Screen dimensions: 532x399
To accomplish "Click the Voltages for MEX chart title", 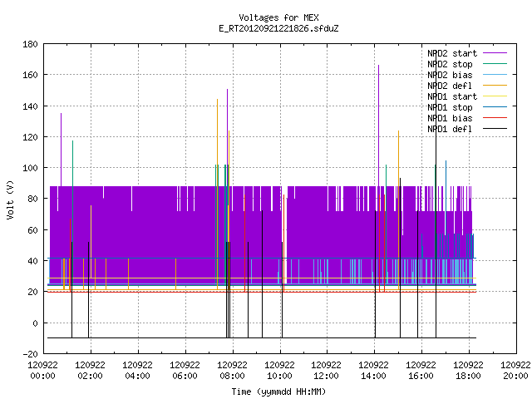I will click(x=278, y=17).
